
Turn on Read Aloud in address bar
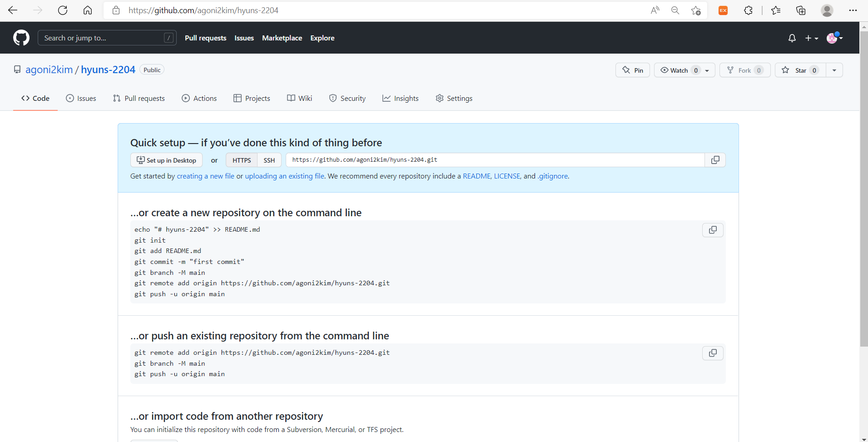[655, 10]
